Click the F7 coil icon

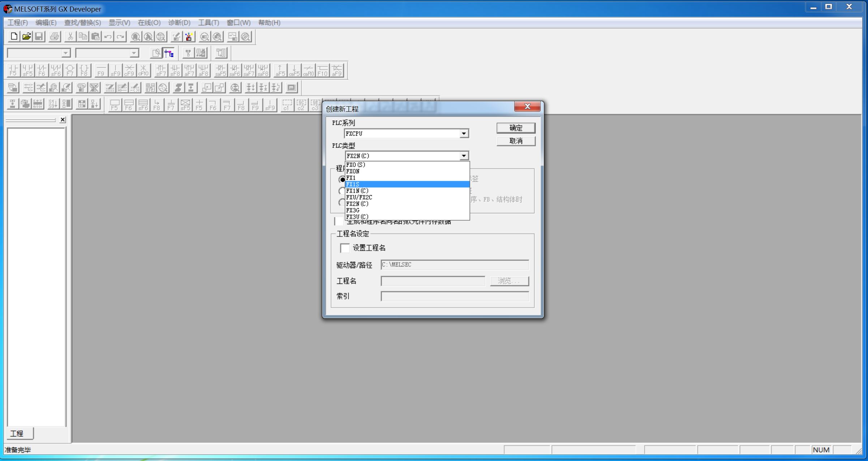(70, 70)
